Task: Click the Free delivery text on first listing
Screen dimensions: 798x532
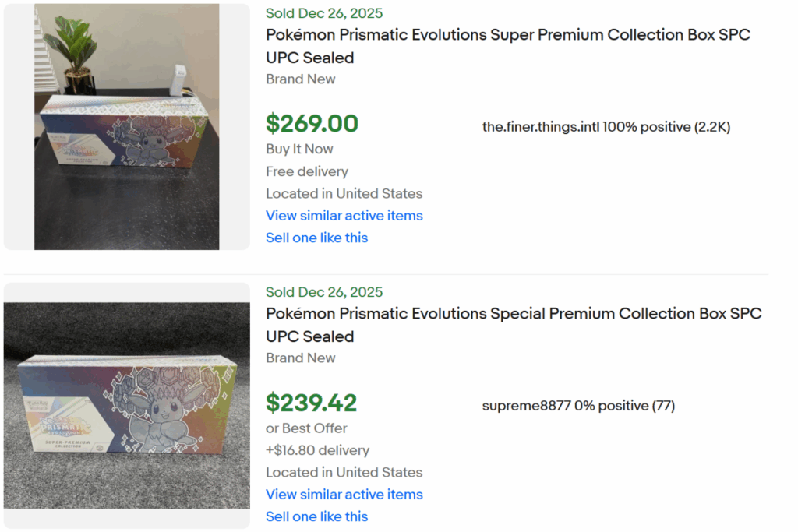Action: 305,171
